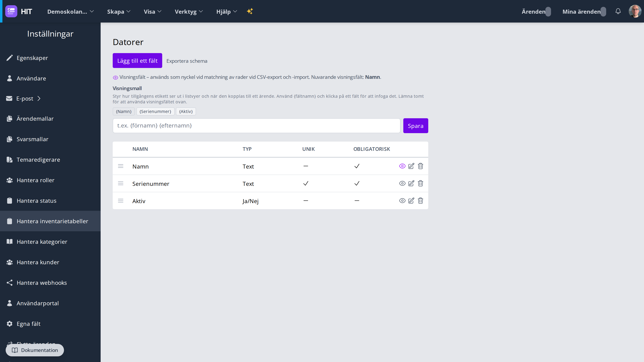Screen dimensions: 644x362
Task: Click pencil icon next to Egenskaper
Action: (x=9, y=58)
